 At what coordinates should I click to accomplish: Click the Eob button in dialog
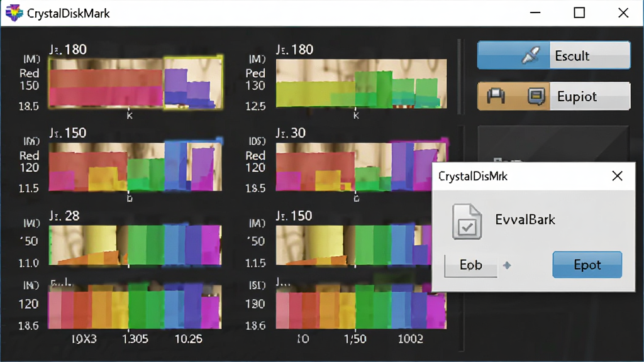[x=470, y=265]
